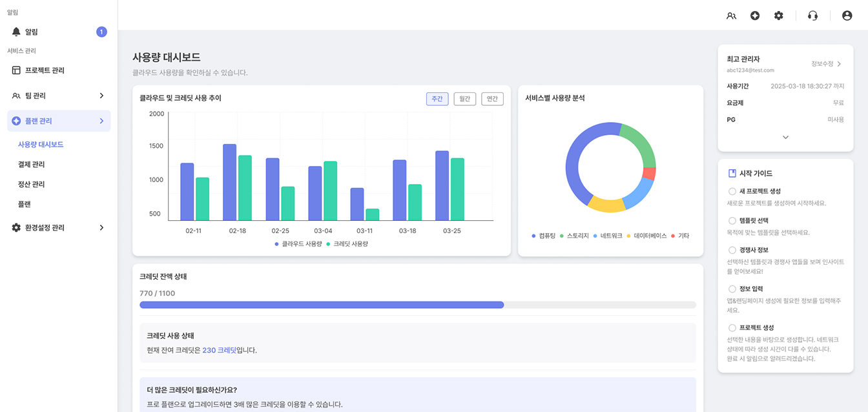Click the credit balance progress bar
This screenshot has width=868, height=412.
(417, 305)
